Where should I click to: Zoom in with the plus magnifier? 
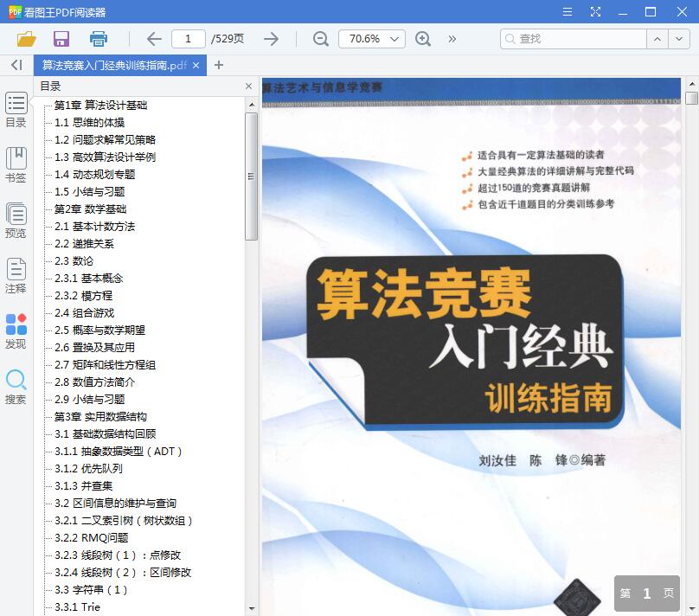coord(423,39)
